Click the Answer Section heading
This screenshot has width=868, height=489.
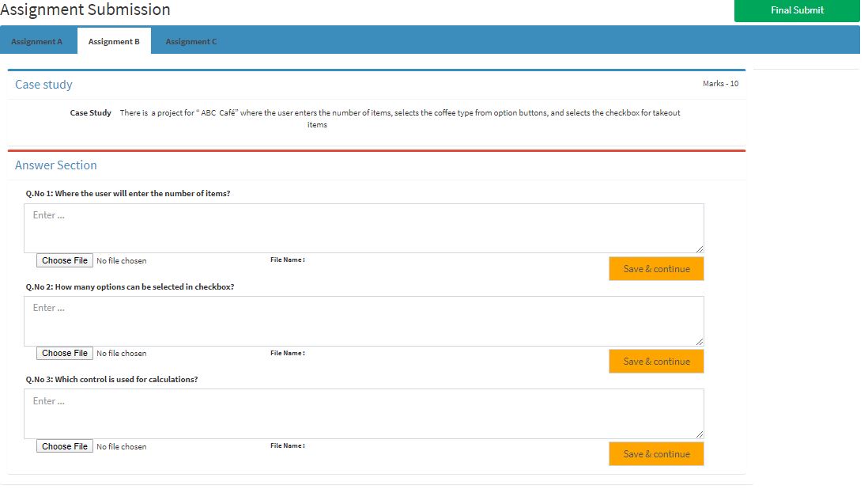(x=56, y=165)
